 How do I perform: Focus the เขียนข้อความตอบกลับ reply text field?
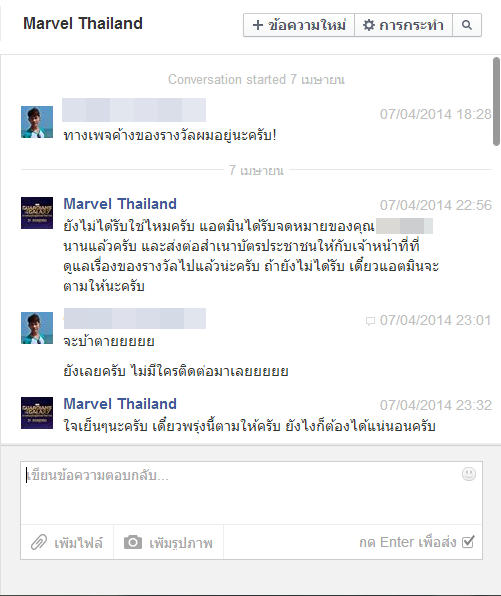click(x=251, y=493)
